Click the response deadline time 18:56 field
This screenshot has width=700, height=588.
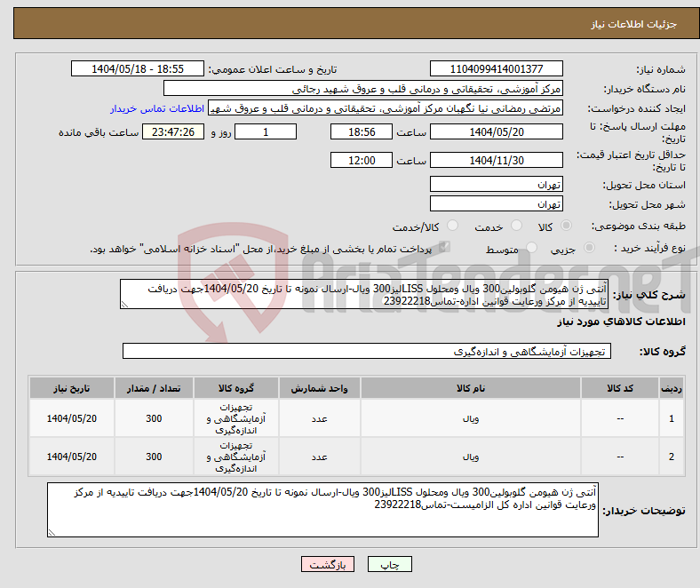(362, 131)
